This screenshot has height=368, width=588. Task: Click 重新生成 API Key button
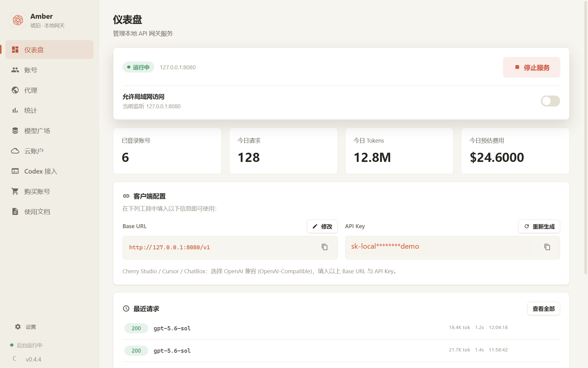click(x=539, y=226)
